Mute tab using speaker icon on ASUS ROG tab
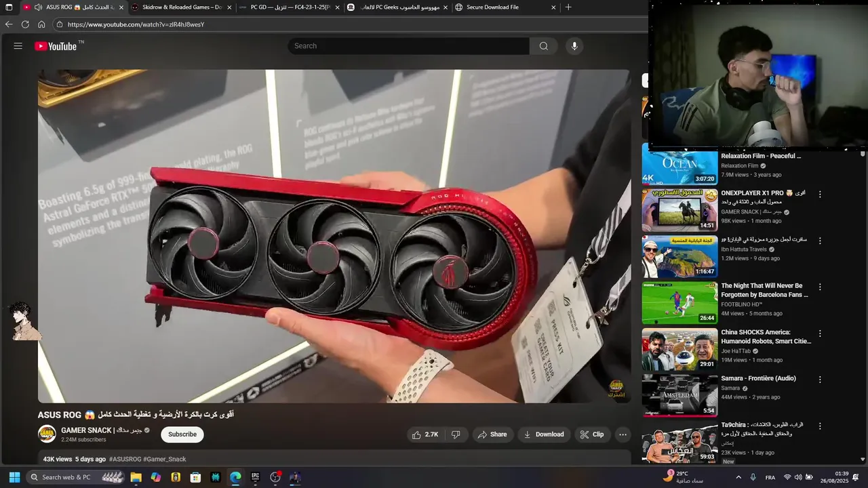Screen dimensions: 868x488 38,7
